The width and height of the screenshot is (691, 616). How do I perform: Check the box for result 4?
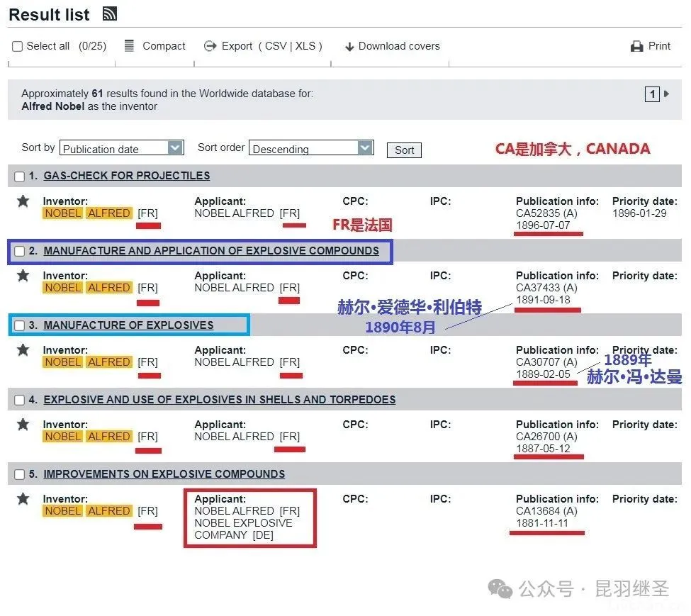(x=20, y=400)
